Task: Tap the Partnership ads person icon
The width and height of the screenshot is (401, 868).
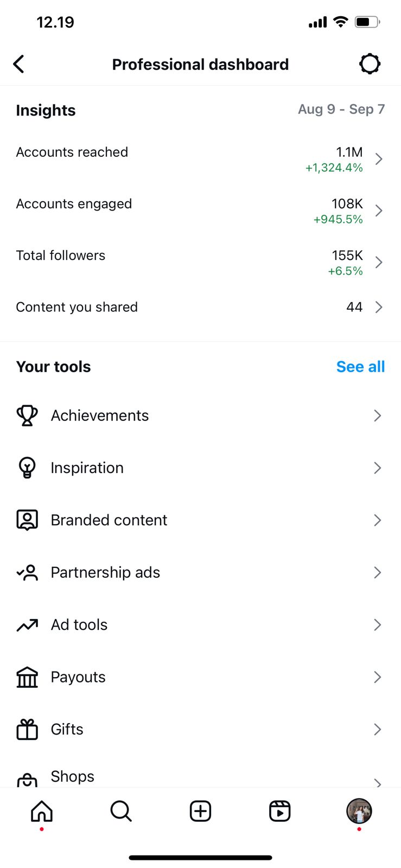Action: click(27, 572)
